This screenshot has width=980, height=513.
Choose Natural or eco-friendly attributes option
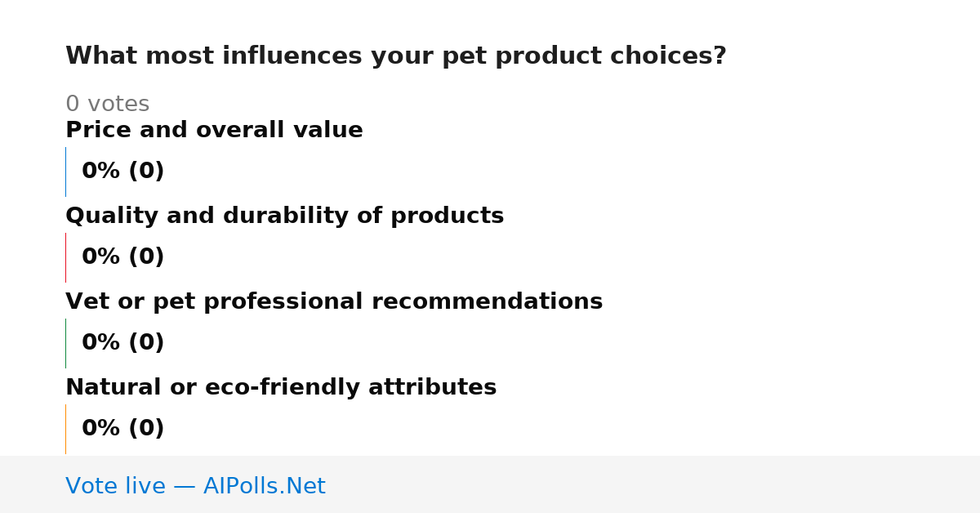(x=281, y=387)
